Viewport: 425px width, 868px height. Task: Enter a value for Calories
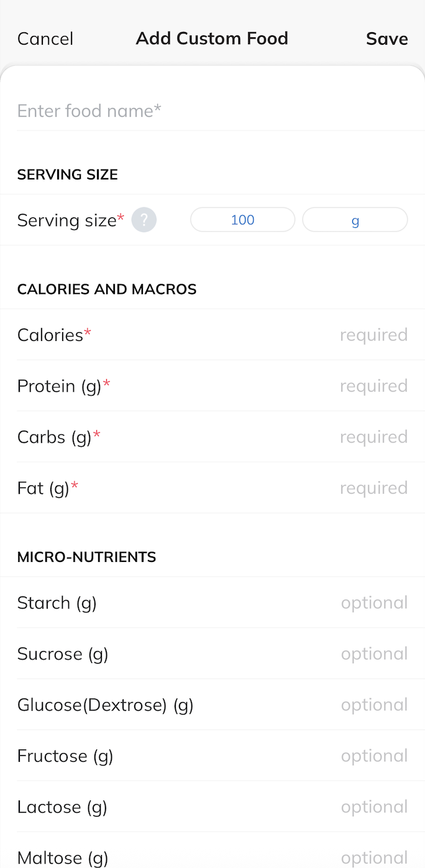click(x=373, y=335)
